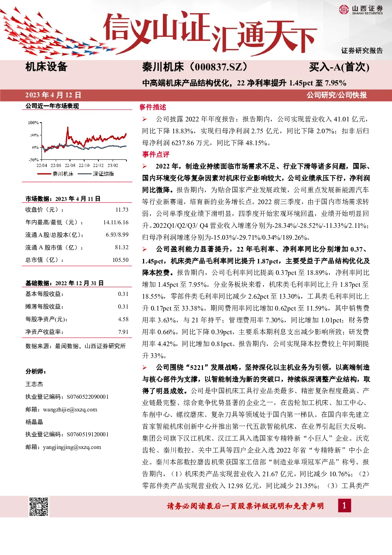Click the 公司近一年市场表现 heading
Screen dimensions: 392x555
[52, 106]
